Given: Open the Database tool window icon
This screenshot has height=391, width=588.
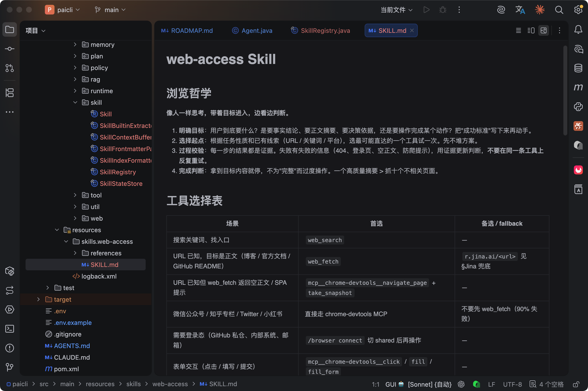Looking at the screenshot, I should (x=578, y=68).
